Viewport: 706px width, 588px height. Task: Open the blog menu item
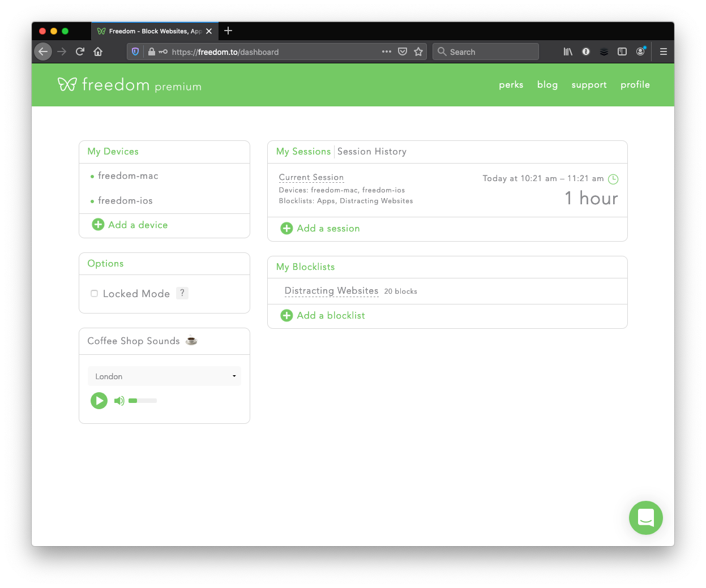[547, 84]
